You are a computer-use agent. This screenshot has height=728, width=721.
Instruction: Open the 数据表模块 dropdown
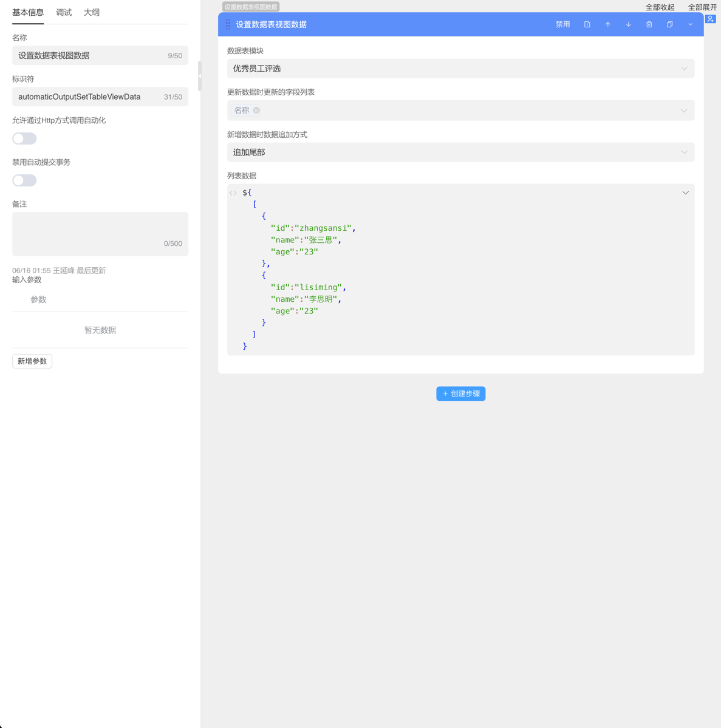460,69
